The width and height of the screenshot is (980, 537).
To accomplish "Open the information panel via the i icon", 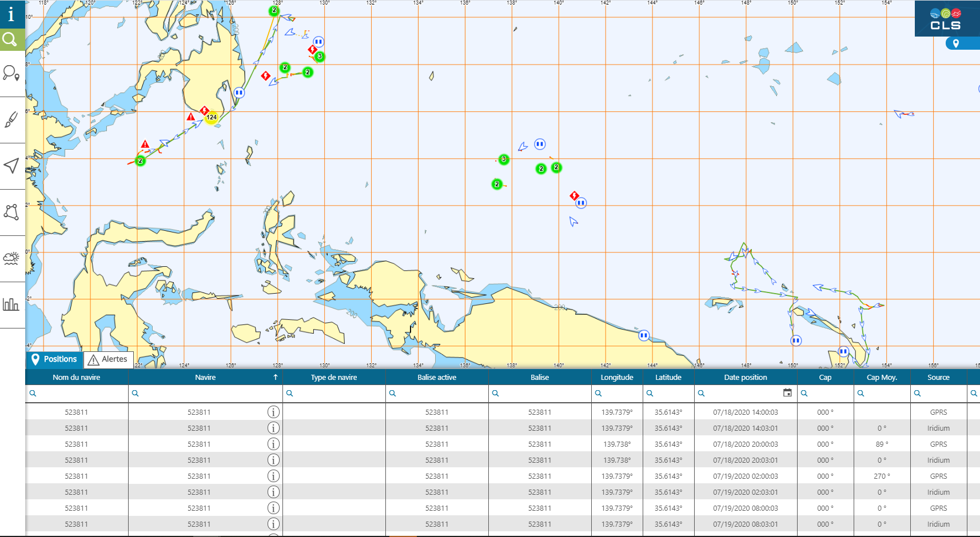I will [10, 14].
